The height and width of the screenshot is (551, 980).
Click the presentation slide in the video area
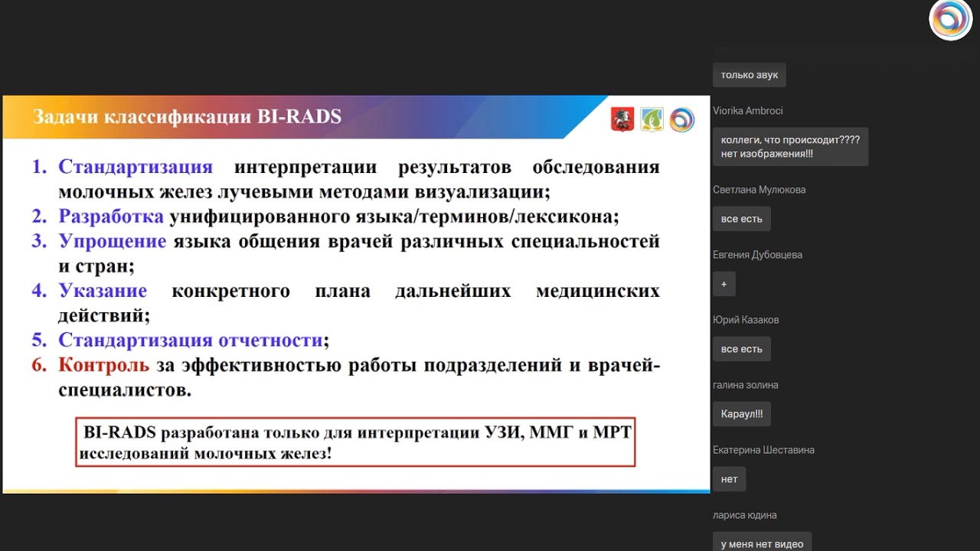(356, 294)
